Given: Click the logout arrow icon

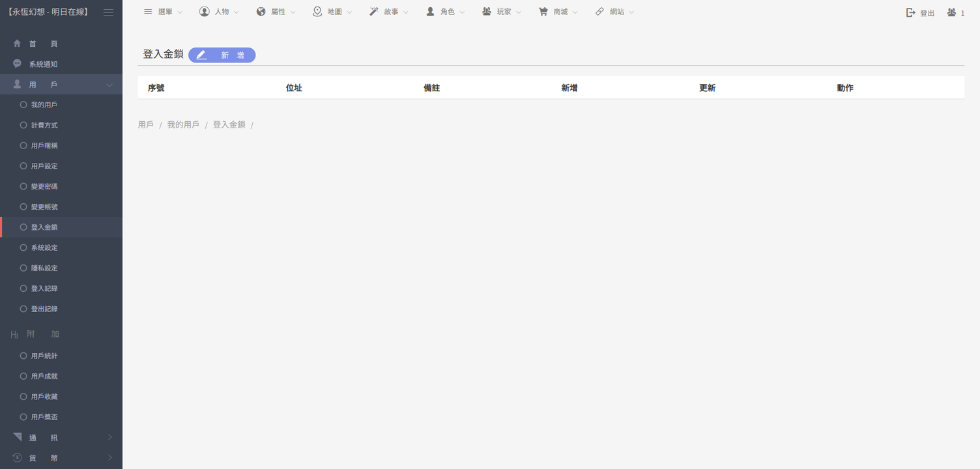Looking at the screenshot, I should coord(911,12).
